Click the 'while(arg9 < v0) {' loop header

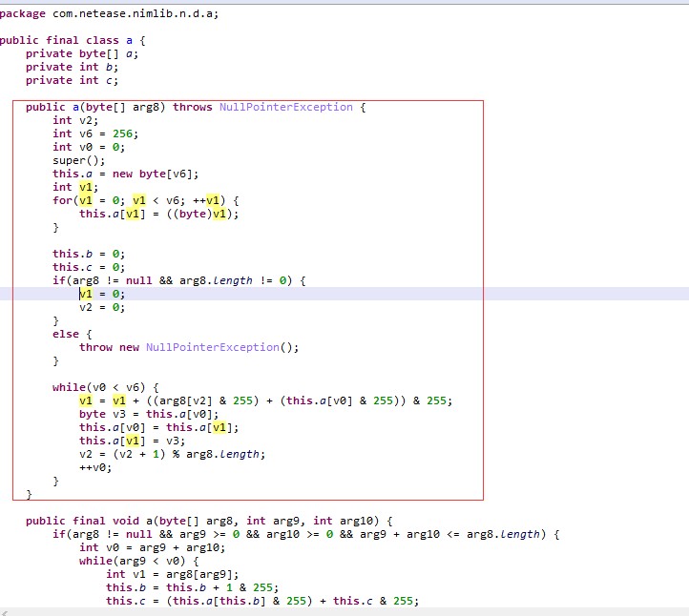pyautogui.click(x=139, y=561)
